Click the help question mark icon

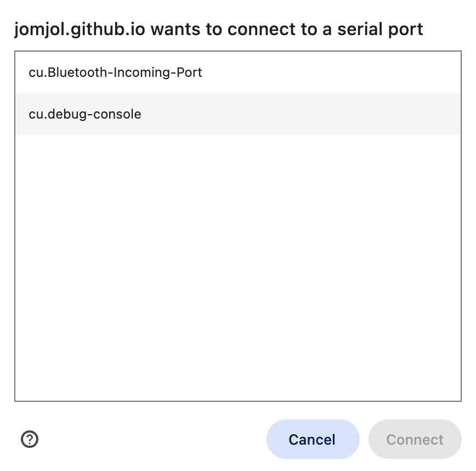pos(30,439)
